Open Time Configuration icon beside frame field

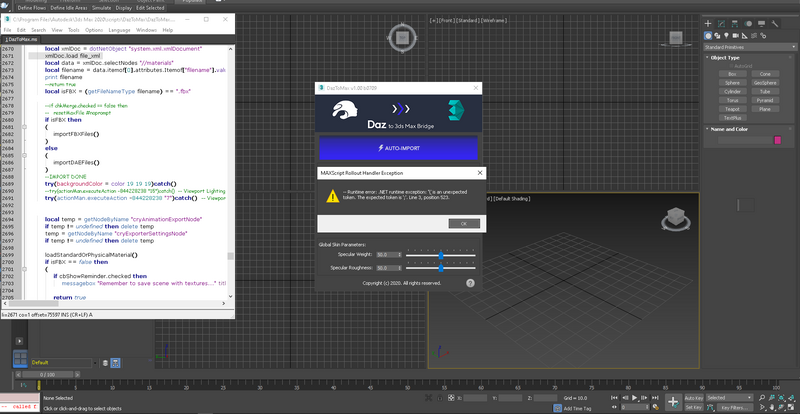tap(654, 407)
